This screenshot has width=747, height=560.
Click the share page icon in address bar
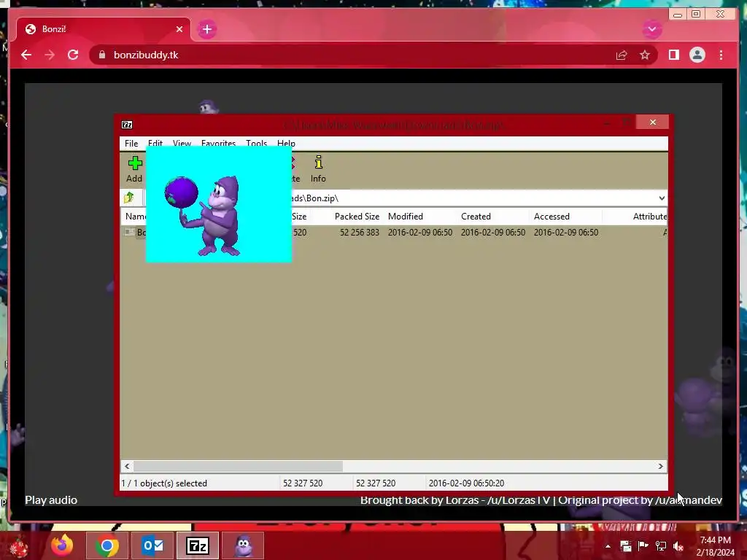(622, 55)
